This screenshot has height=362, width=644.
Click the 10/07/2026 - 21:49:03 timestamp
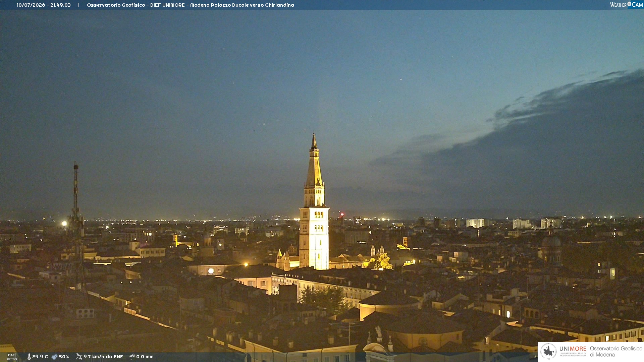44,5
